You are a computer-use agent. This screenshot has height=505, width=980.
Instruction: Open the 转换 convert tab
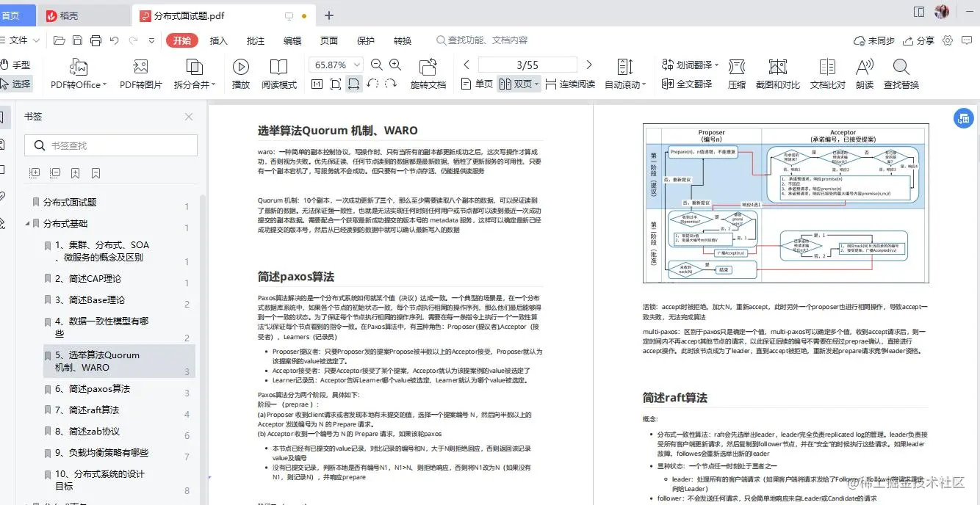403,40
